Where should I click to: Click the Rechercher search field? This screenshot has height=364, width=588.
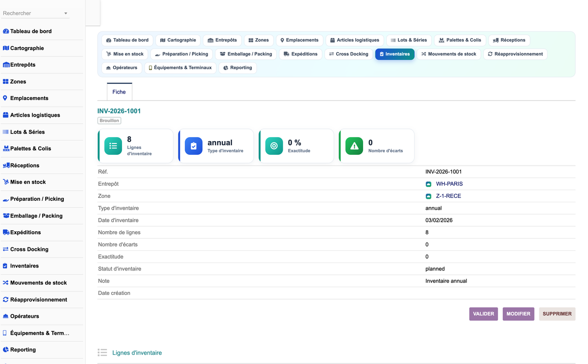coord(36,13)
